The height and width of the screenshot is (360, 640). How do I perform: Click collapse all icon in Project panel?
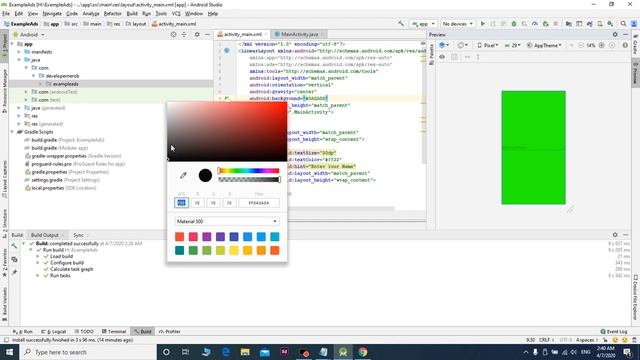point(184,35)
